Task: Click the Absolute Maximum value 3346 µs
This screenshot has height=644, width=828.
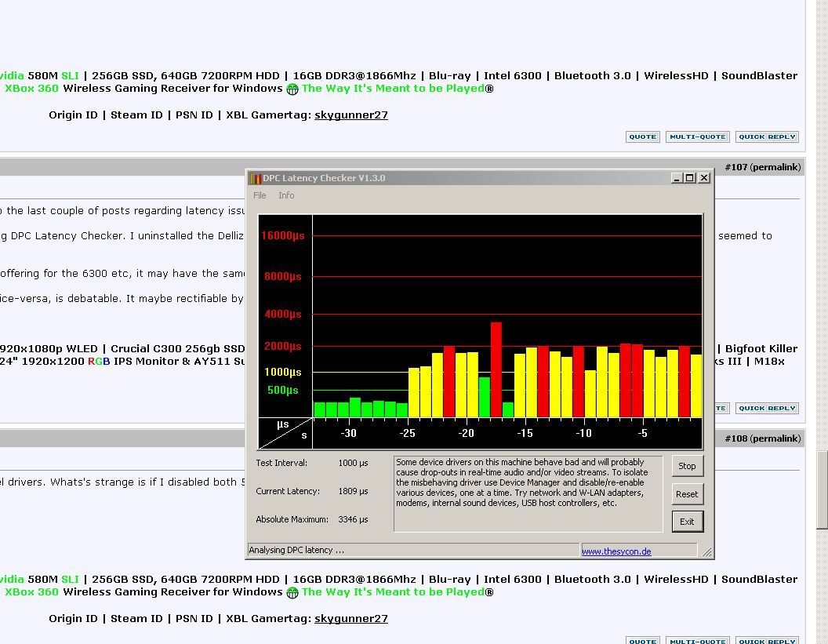Action: (354, 520)
